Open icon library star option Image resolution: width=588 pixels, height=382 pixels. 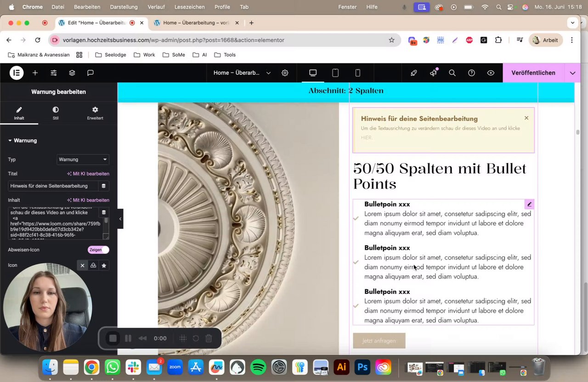104,265
